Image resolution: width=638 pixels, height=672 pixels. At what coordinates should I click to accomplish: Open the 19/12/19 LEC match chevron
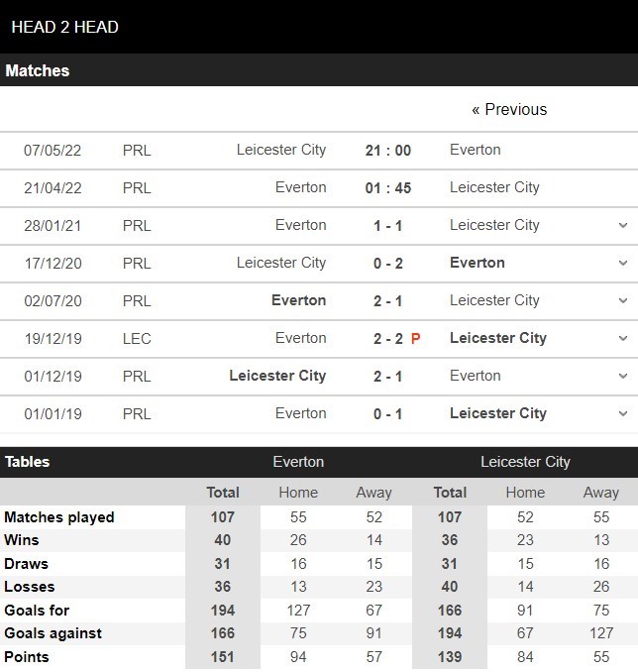click(x=622, y=339)
